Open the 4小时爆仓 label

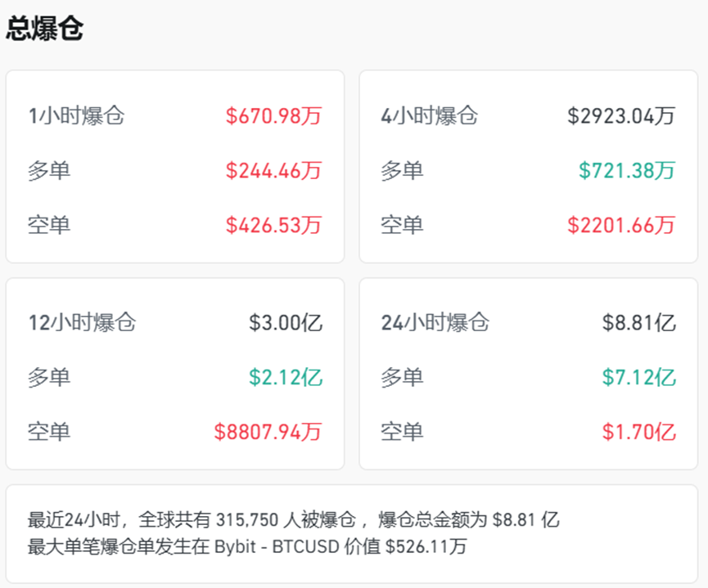[x=429, y=116]
